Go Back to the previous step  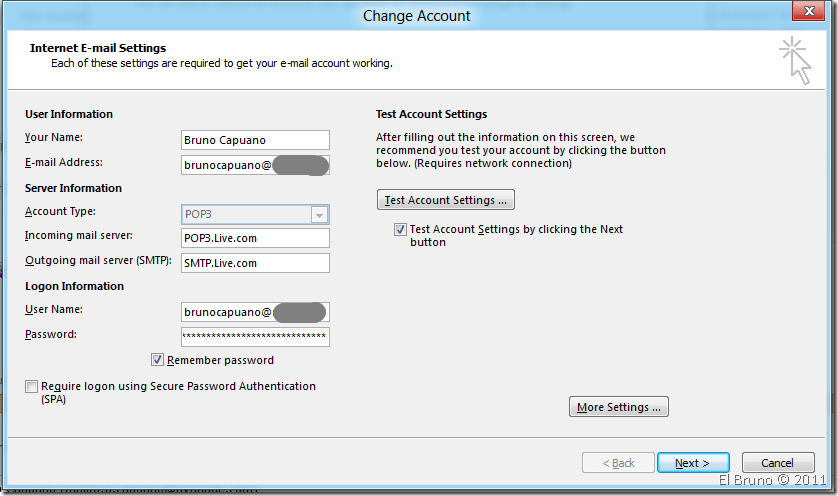[x=616, y=463]
